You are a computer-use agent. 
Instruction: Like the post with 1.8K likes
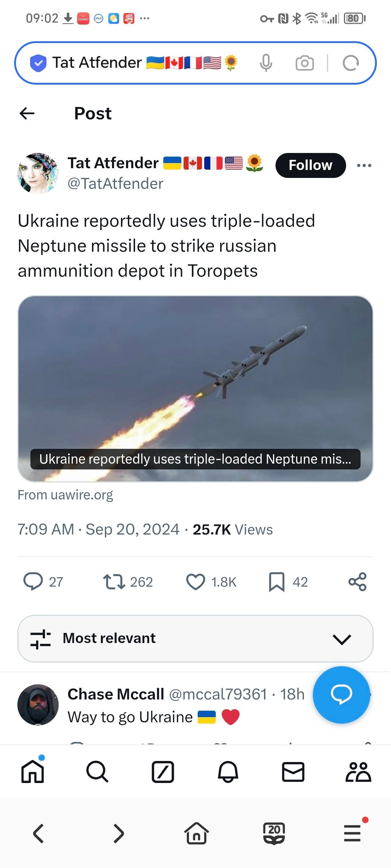pos(195,582)
